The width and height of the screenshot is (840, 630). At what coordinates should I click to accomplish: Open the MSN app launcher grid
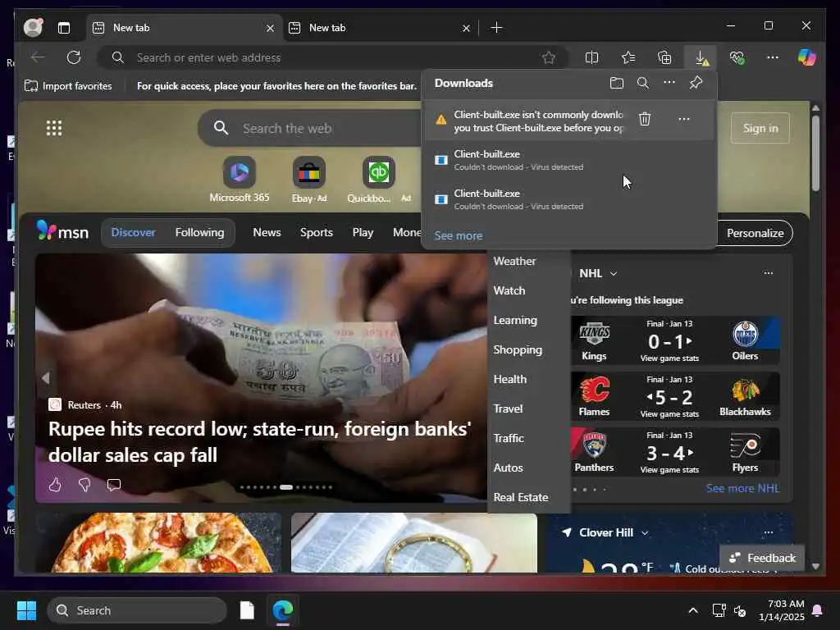click(x=54, y=128)
